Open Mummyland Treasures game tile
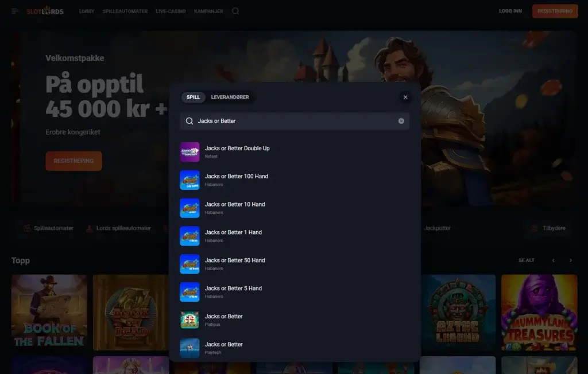 (x=539, y=312)
